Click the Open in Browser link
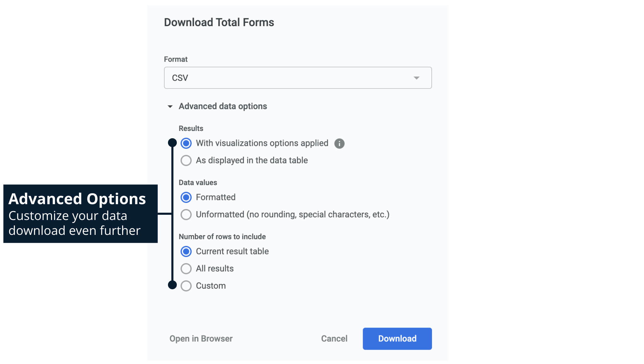644x364 pixels. [201, 338]
